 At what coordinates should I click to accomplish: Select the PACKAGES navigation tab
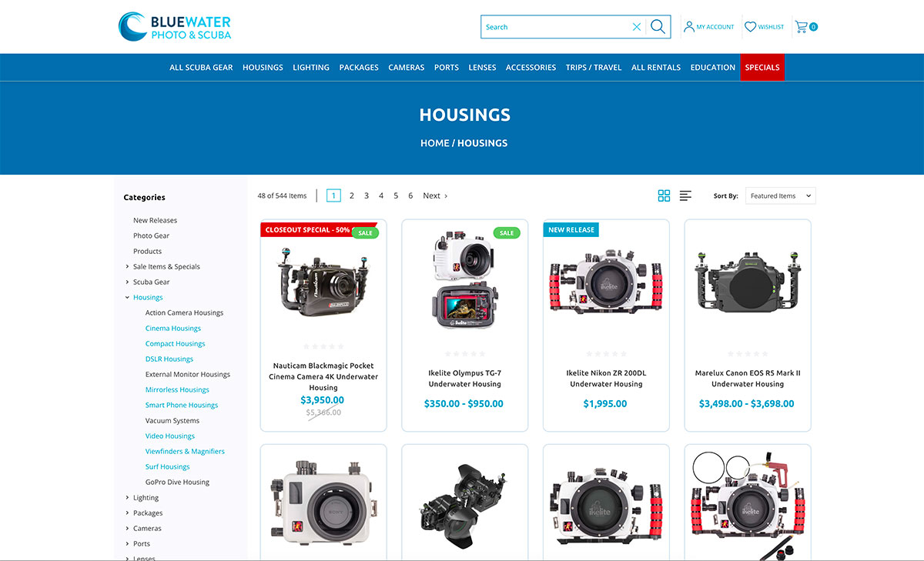coord(359,67)
